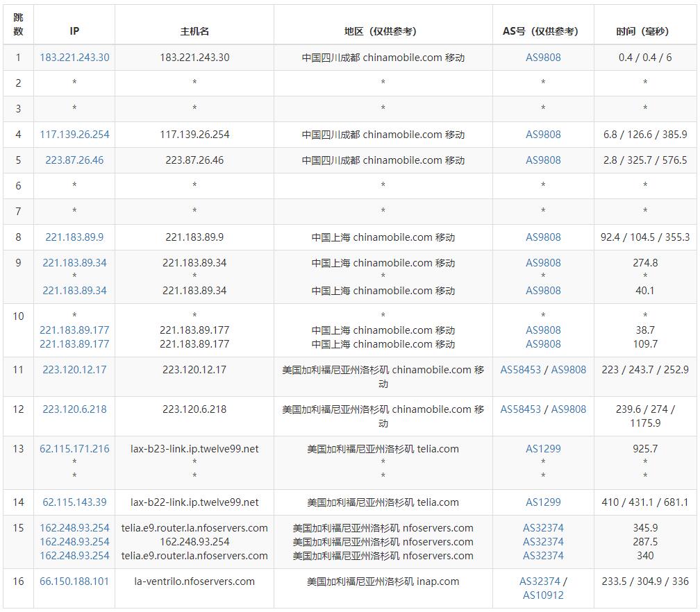Click AS9808 link in hop 5 row
Screen dimensions: 700x612
point(543,160)
